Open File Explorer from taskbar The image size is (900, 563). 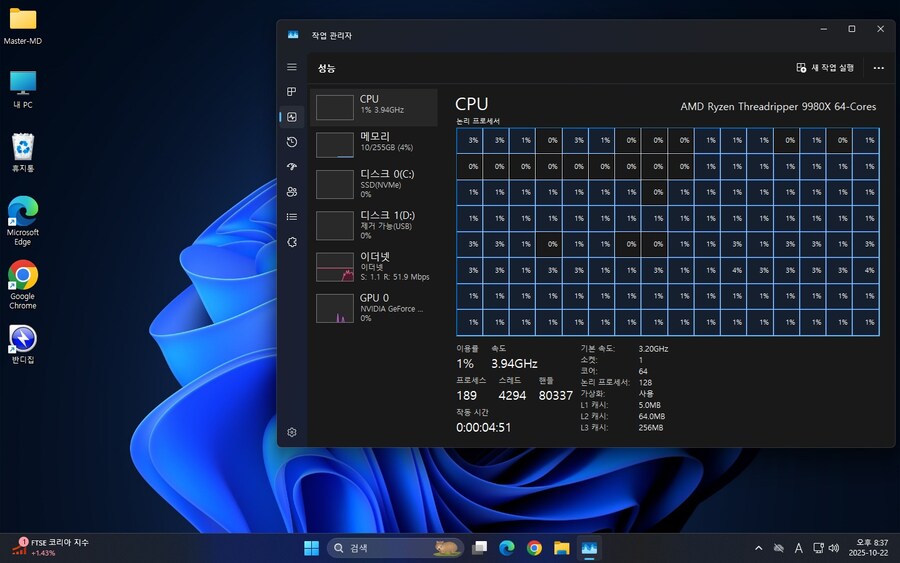click(562, 548)
